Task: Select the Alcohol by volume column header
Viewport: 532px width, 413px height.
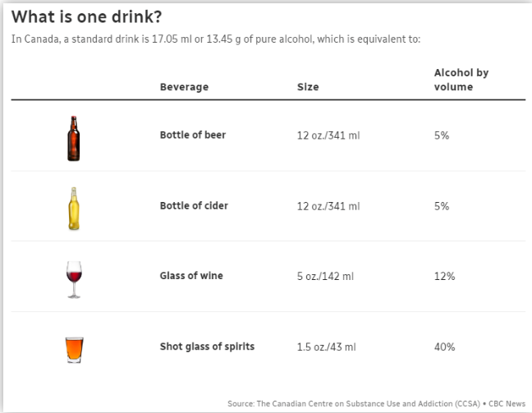Action: click(x=461, y=80)
